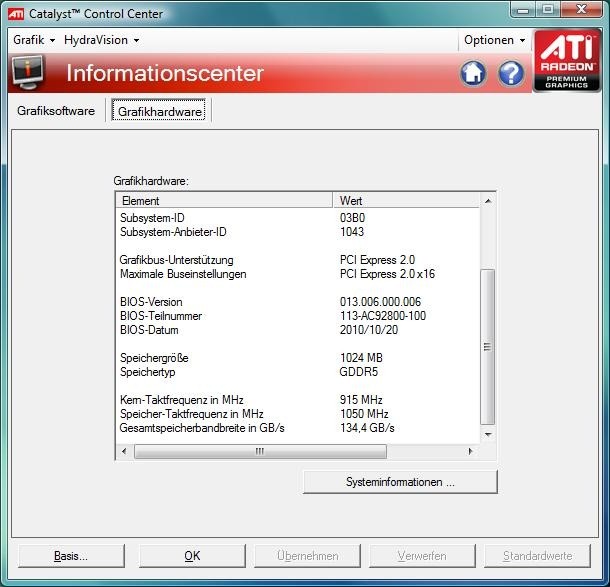The height and width of the screenshot is (587, 610).
Task: Click the Element column header
Action: pos(224,201)
